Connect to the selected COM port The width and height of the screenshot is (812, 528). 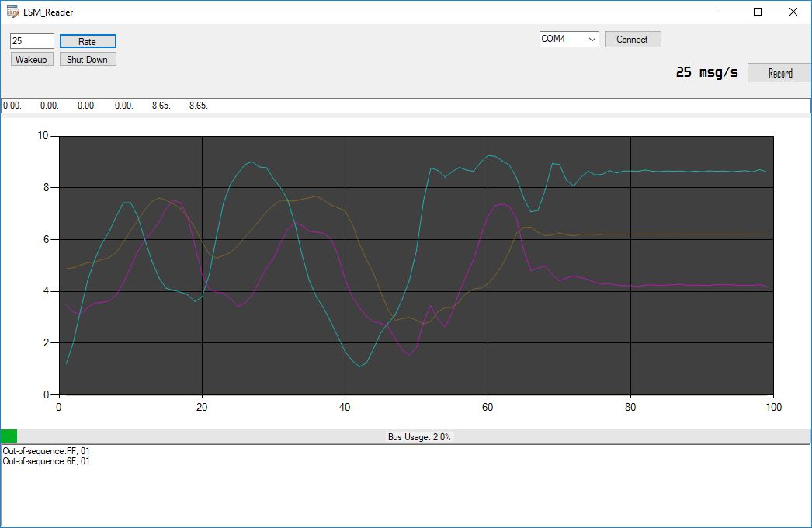pyautogui.click(x=633, y=40)
